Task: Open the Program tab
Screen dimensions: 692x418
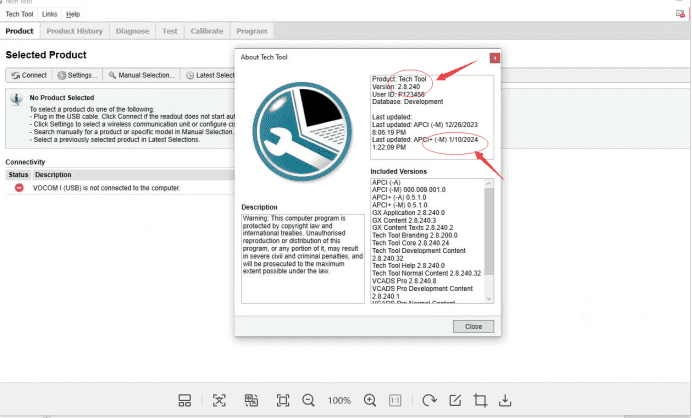Action: click(x=252, y=31)
